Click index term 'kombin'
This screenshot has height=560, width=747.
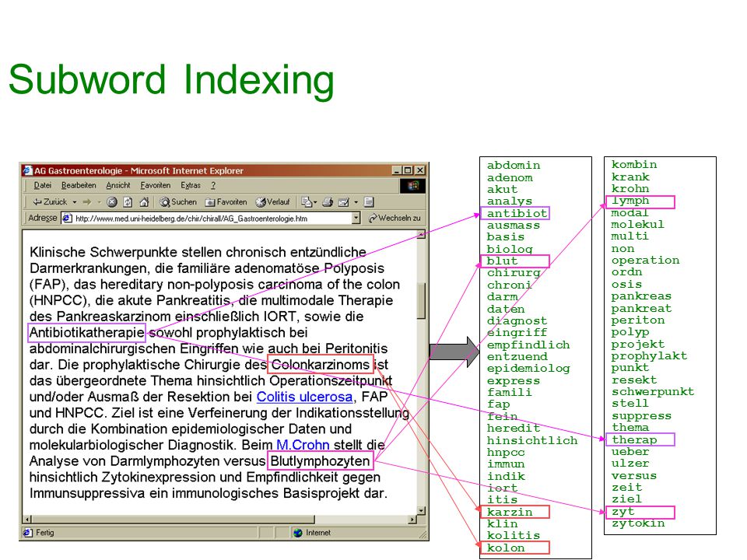pos(634,165)
